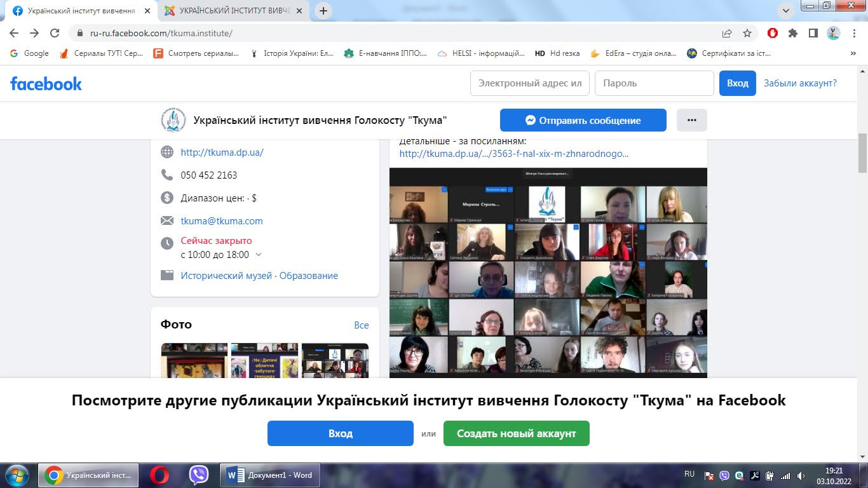This screenshot has width=868, height=488.
Task: Click the large Вход button in bottom banner
Action: pyautogui.click(x=341, y=433)
